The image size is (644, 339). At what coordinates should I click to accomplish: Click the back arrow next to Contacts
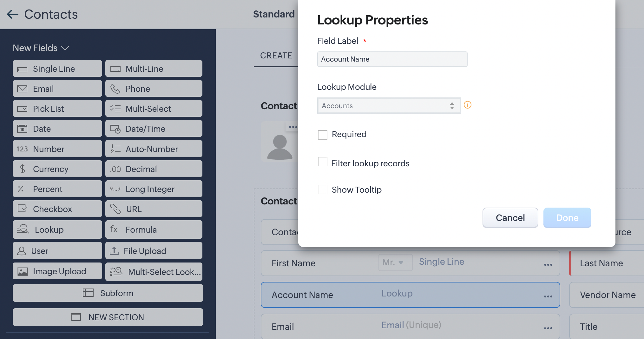[x=13, y=14]
